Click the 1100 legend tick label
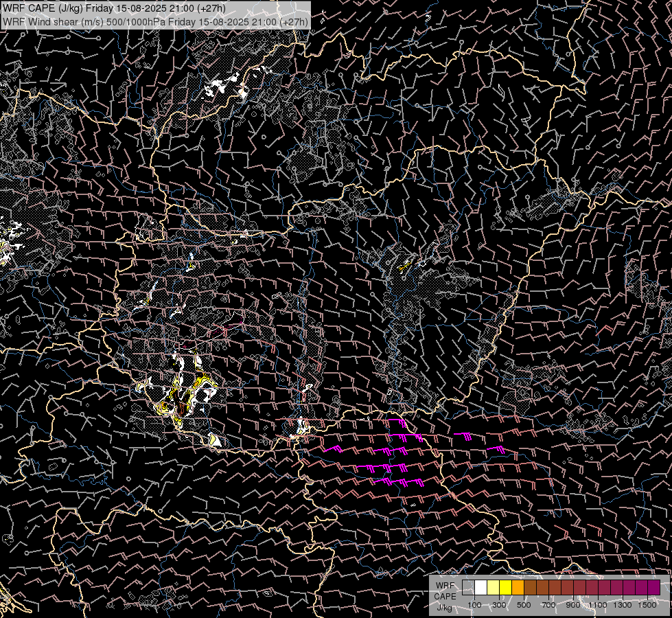Image resolution: width=672 pixels, height=618 pixels. tap(598, 605)
